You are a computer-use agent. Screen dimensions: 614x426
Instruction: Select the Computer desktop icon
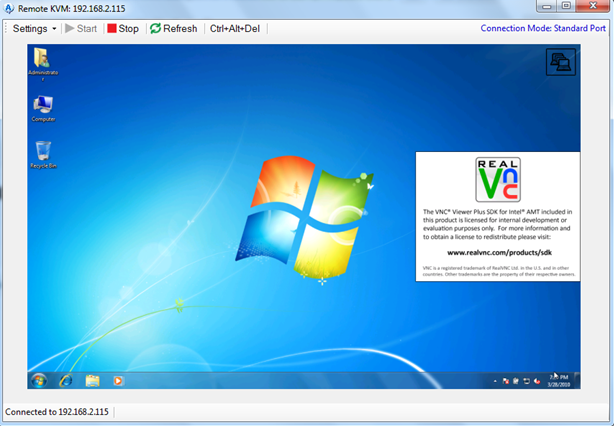43,109
